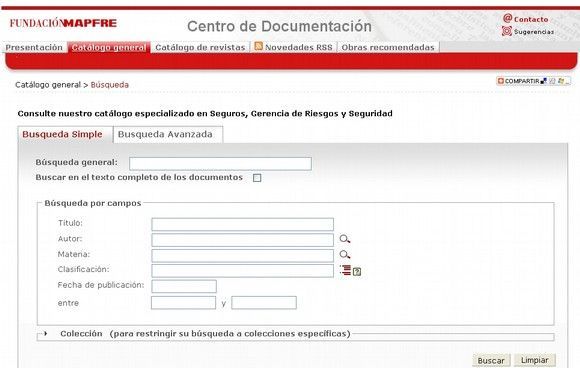Open author index via Autor magnifier icon
Image resolution: width=580 pixels, height=368 pixels.
tap(345, 239)
